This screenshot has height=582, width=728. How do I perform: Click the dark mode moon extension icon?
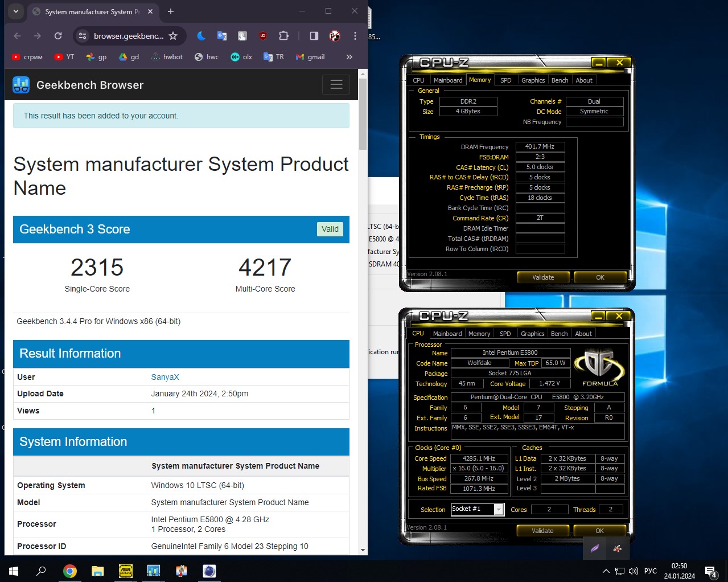[x=201, y=36]
